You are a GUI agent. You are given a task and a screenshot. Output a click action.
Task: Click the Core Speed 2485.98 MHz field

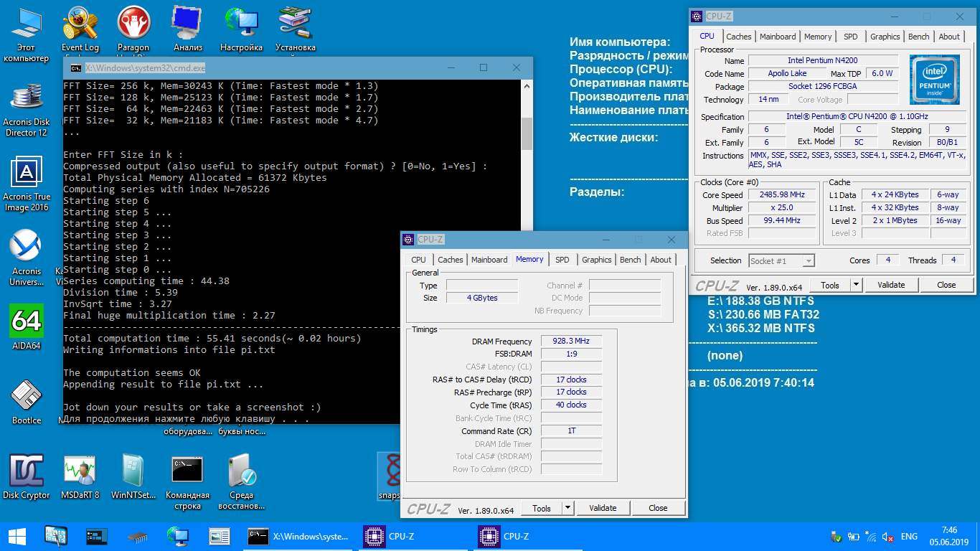782,194
